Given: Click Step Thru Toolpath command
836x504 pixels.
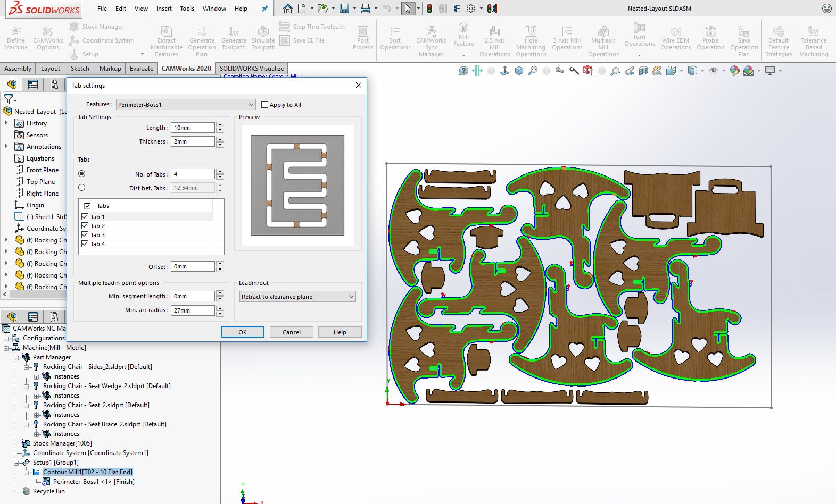Looking at the screenshot, I should pyautogui.click(x=312, y=27).
